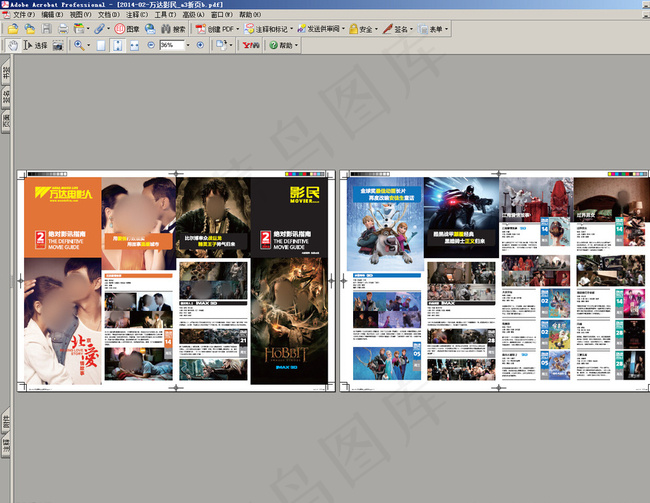Open the Organizer icon
This screenshot has width=650, height=503.
79,29
